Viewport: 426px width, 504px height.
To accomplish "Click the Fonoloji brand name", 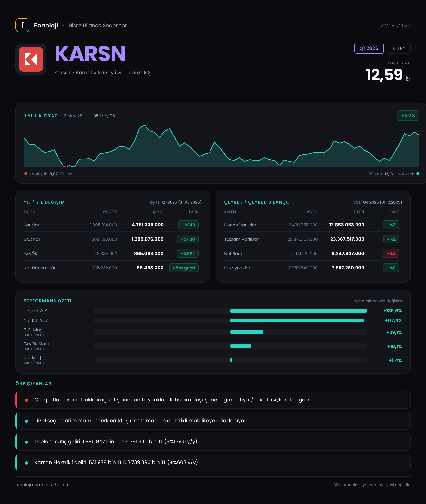I will click(46, 25).
